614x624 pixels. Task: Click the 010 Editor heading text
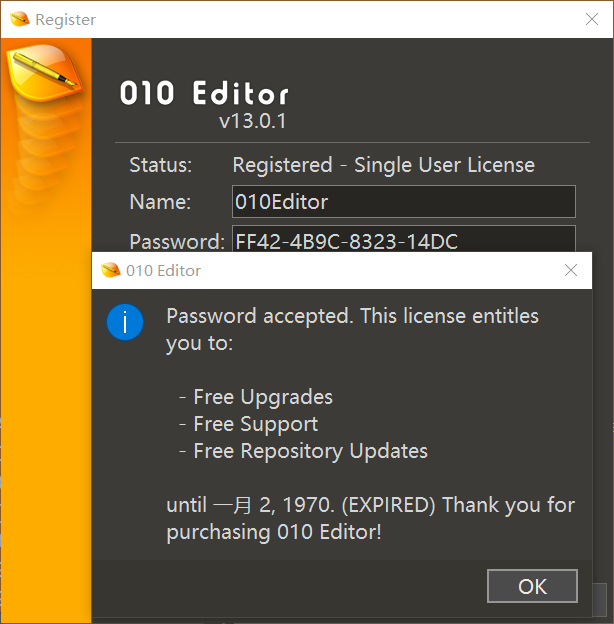pos(204,94)
